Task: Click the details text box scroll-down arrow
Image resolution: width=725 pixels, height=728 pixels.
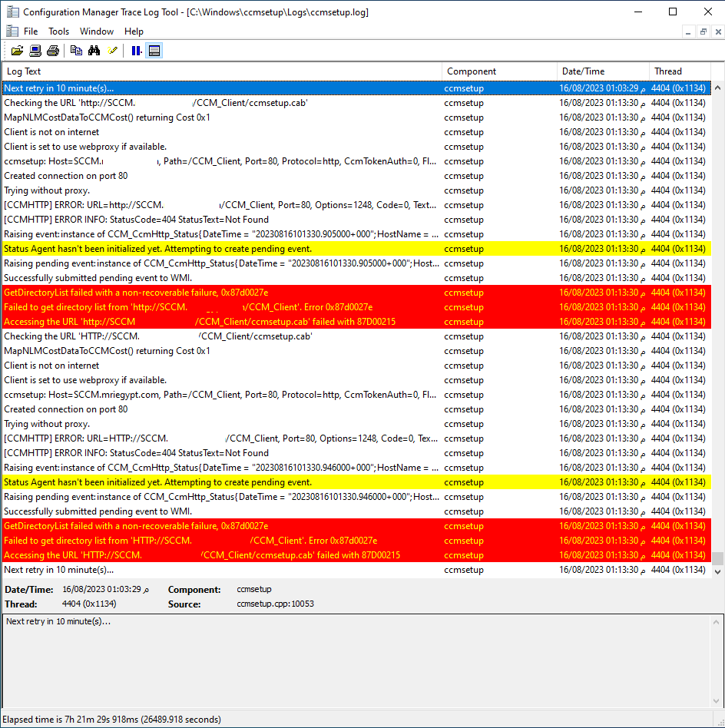Action: (x=717, y=701)
